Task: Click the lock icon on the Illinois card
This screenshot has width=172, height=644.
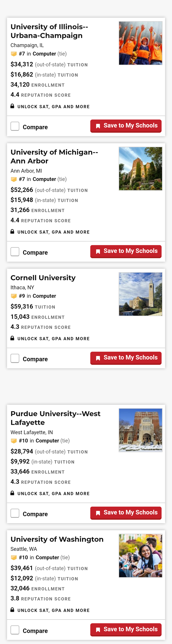Action: [x=12, y=106]
